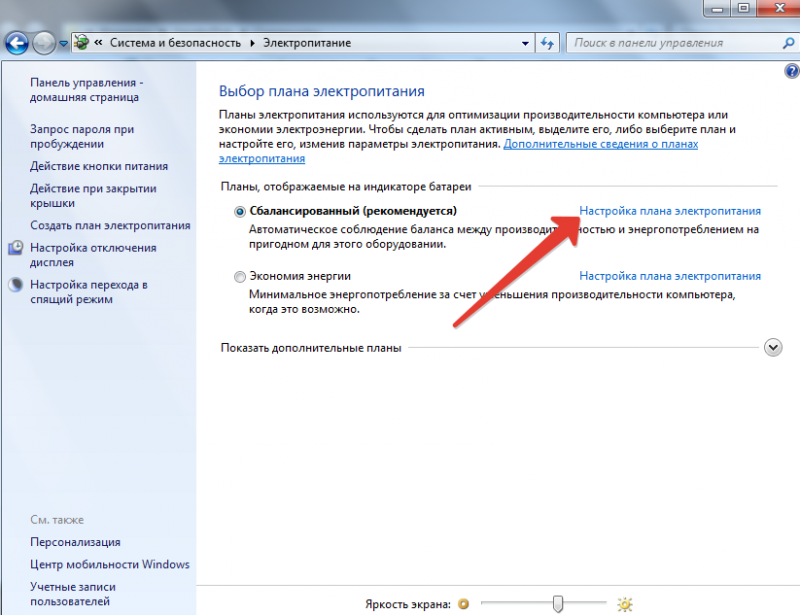The image size is (800, 615).
Task: Expand Показать дополнительные планы with chevron button
Action: (772, 347)
